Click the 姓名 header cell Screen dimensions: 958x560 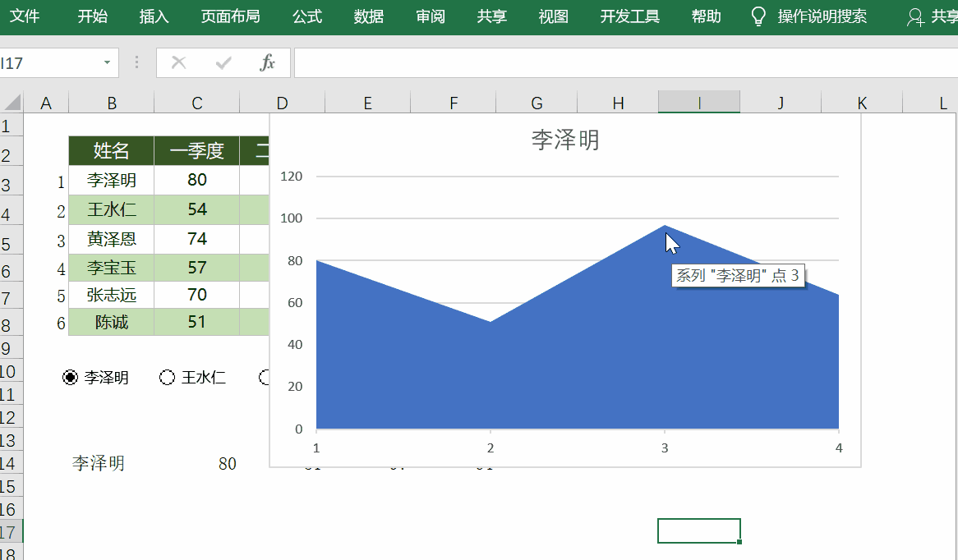click(x=111, y=151)
